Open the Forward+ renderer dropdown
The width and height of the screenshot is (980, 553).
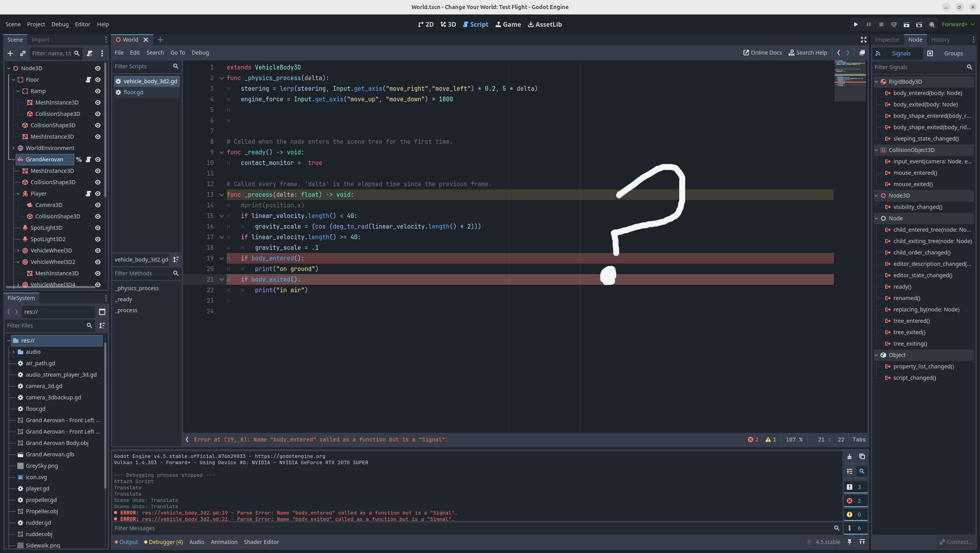tap(958, 24)
